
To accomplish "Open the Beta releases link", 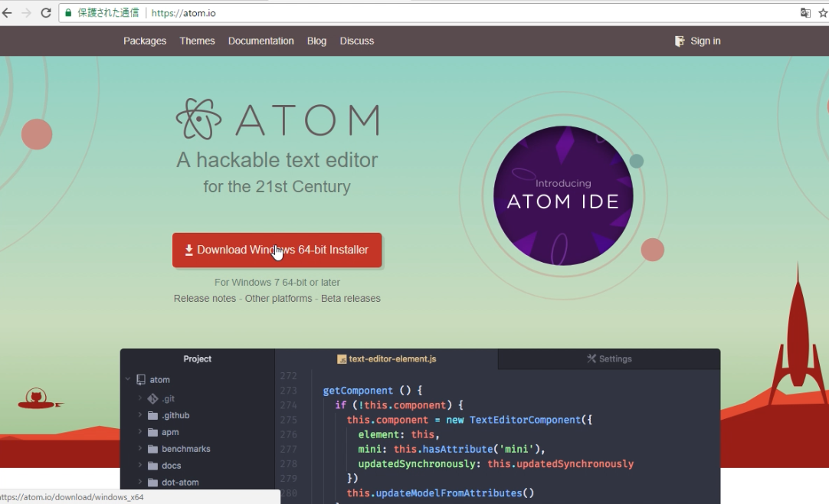I will (x=351, y=299).
